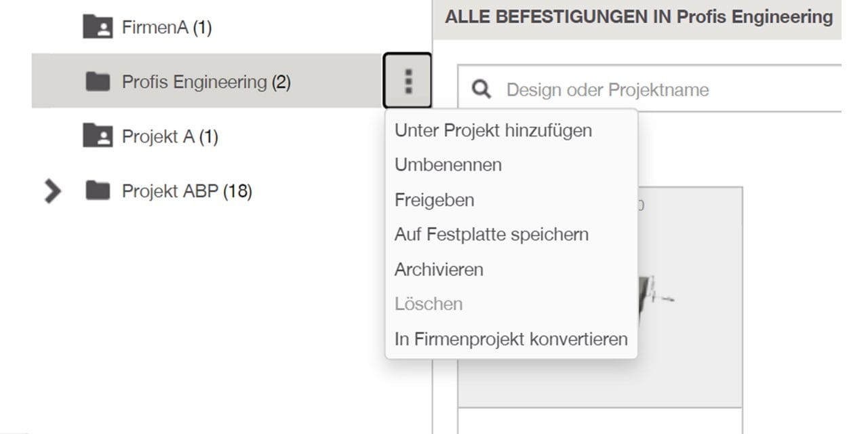868x434 pixels.
Task: Expand the Projekt ABP tree chevron
Action: [52, 192]
